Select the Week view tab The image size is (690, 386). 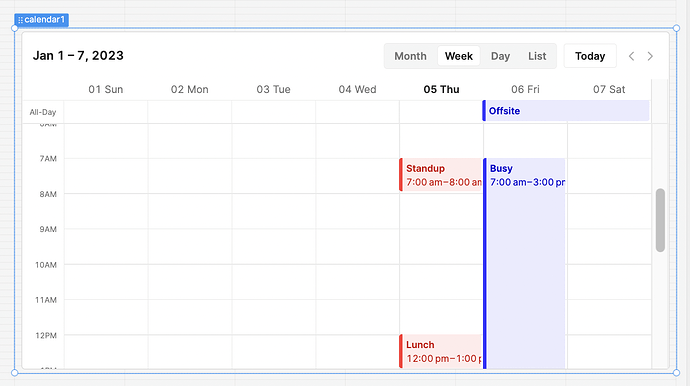click(459, 56)
